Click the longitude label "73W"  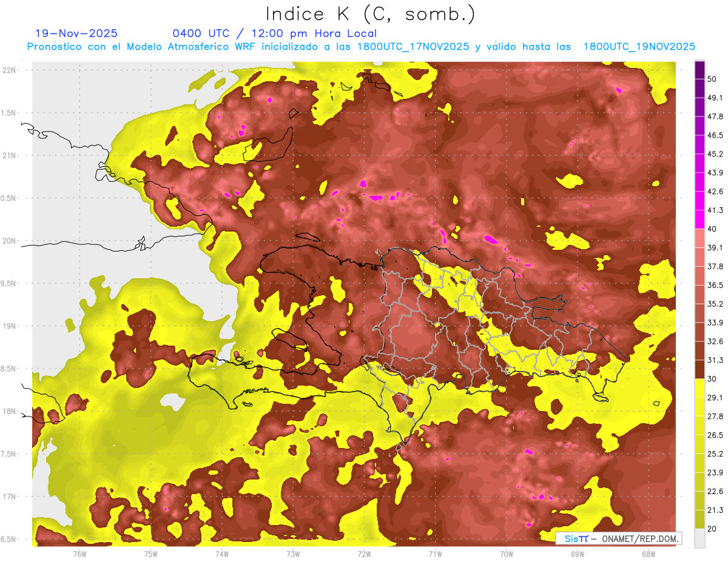(x=292, y=554)
